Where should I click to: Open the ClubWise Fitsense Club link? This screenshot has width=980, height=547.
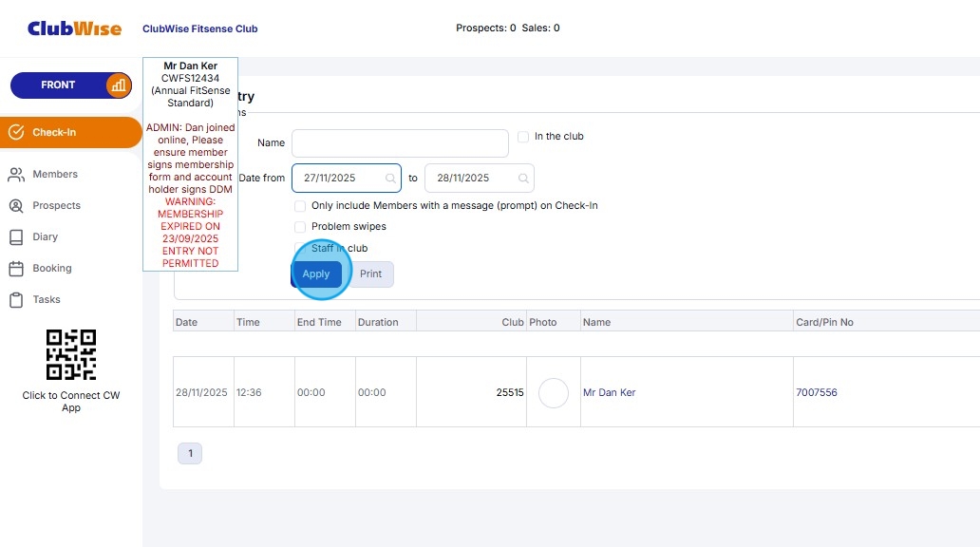coord(200,28)
